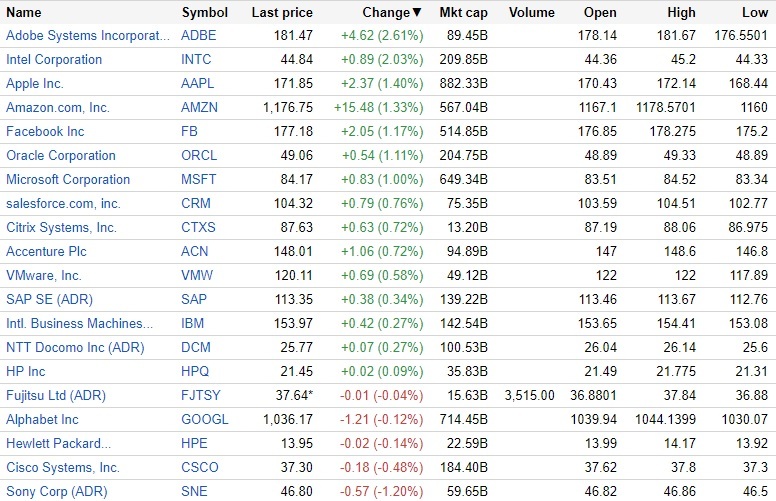Click the Sony Corp (ADR) link

point(55,491)
